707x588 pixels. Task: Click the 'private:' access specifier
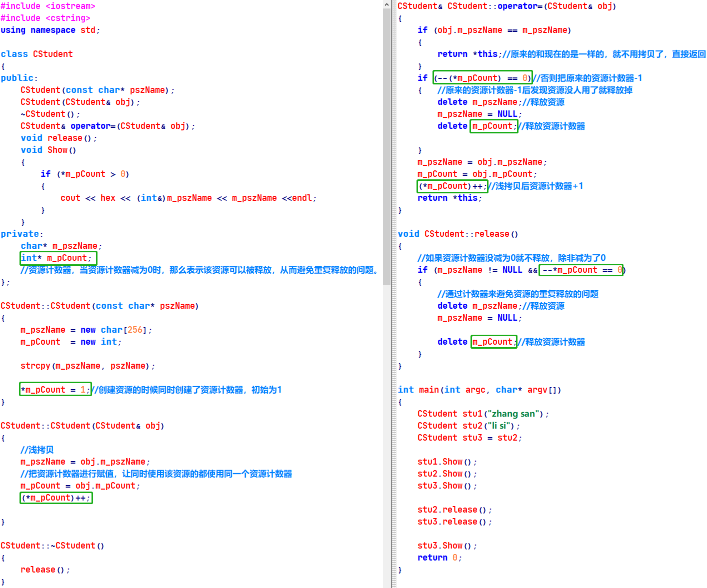click(x=21, y=234)
